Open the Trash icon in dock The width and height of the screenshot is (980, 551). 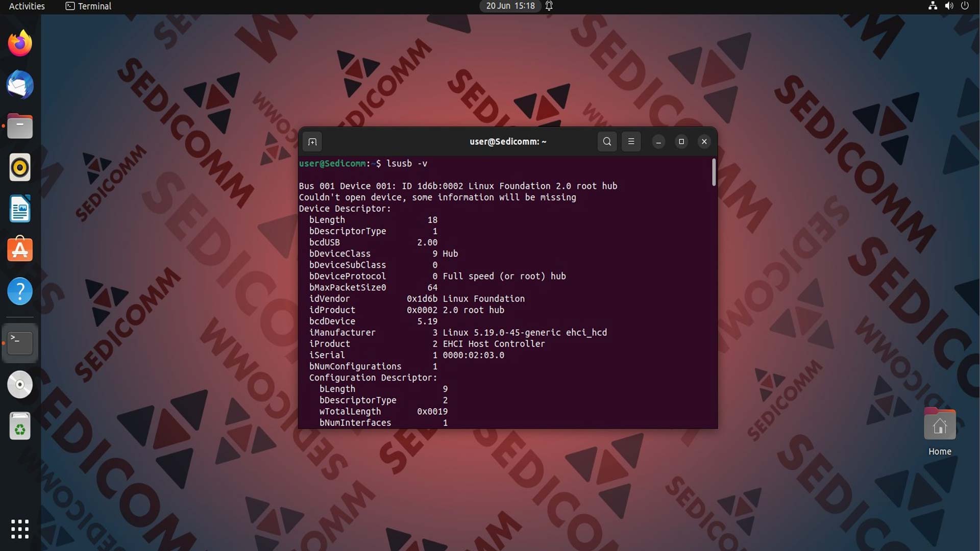point(20,426)
